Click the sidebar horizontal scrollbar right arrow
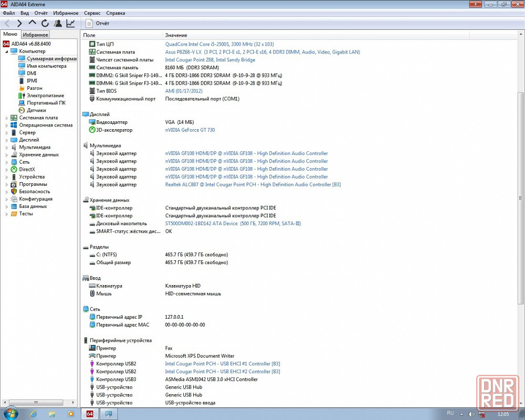The height and width of the screenshot is (420, 525). (x=73, y=402)
